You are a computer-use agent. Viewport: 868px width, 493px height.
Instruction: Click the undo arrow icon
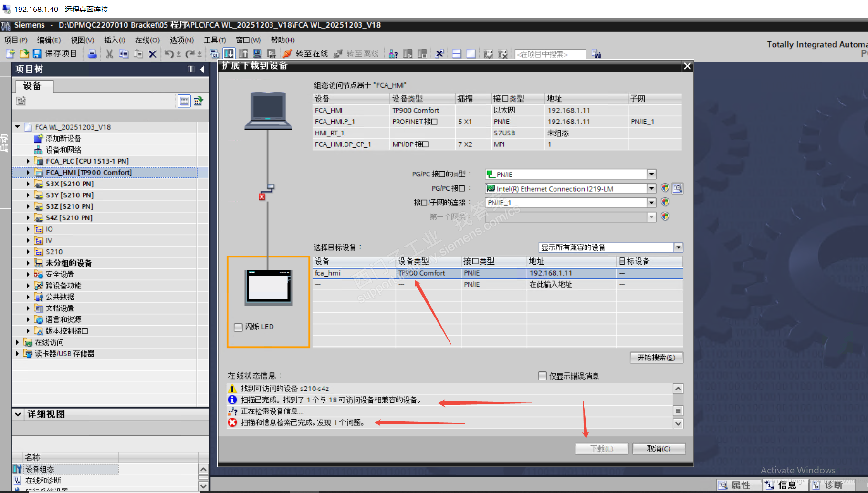[169, 54]
